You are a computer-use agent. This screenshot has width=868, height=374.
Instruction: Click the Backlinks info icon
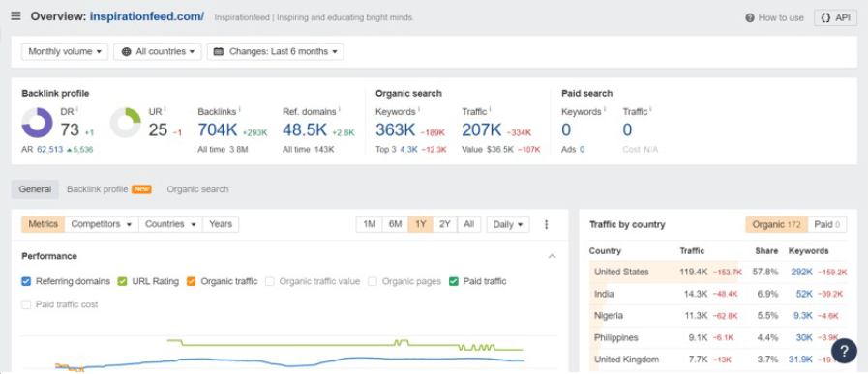239,110
